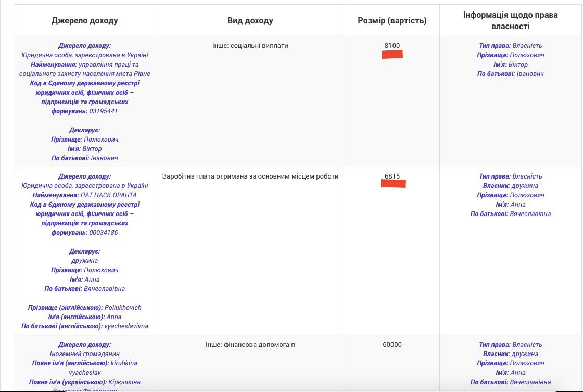This screenshot has width=583, height=392.
Task: Click the income amount 60000
Action: (x=392, y=345)
